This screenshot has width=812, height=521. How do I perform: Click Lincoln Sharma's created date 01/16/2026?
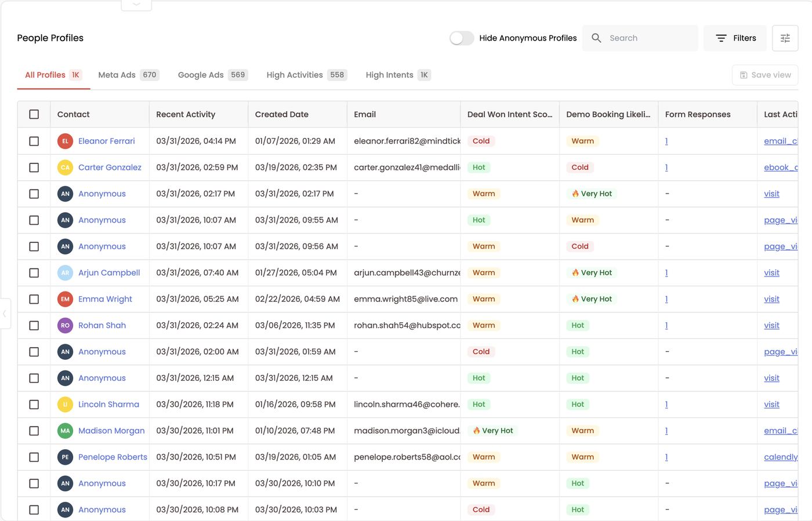[x=295, y=405]
